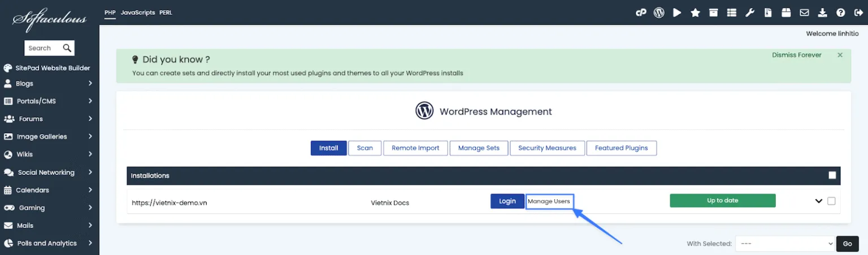The width and height of the screenshot is (868, 255).
Task: Expand the Portals/CMS sidebar category
Action: pyautogui.click(x=90, y=102)
